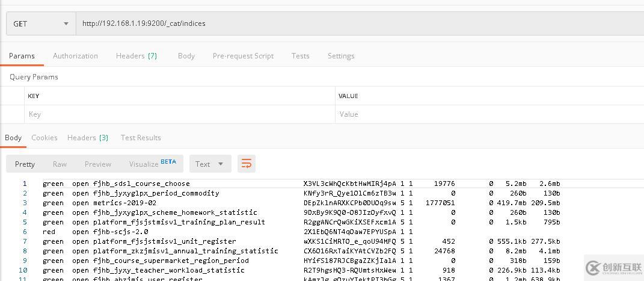Select the request Body tab
The height and width of the screenshot is (281, 644).
pyautogui.click(x=186, y=56)
